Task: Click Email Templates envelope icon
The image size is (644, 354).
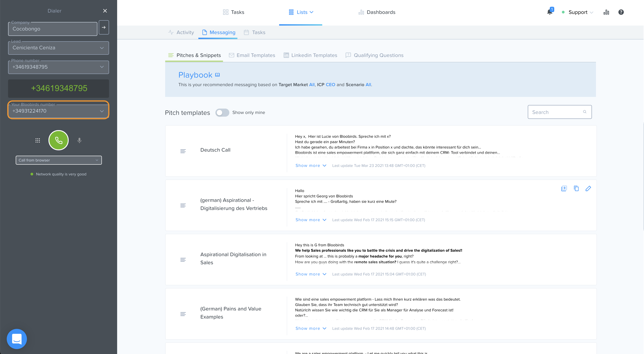Action: (232, 55)
